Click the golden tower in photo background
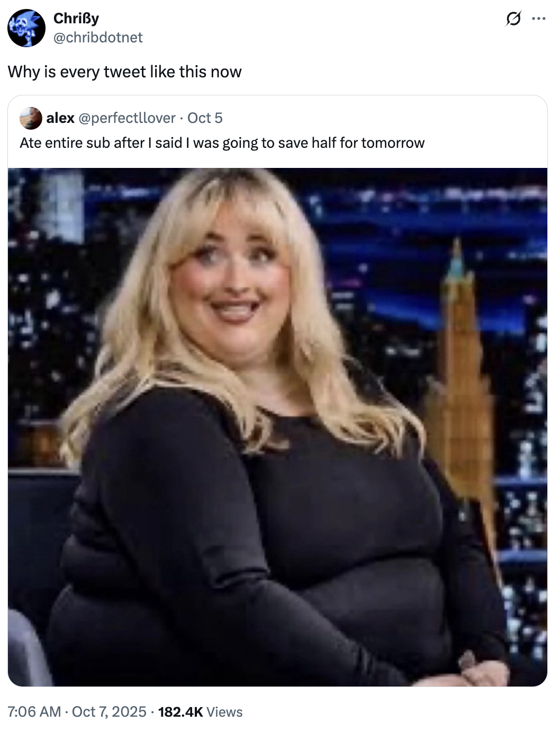This screenshot has width=560, height=731. coord(459,381)
